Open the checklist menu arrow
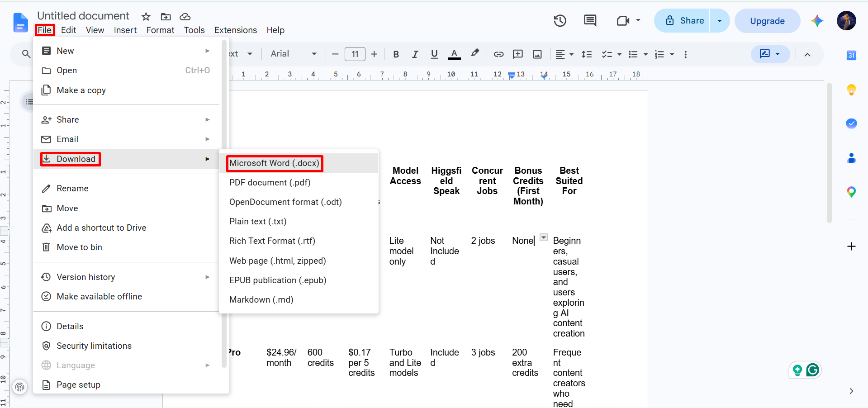The height and width of the screenshot is (408, 868). coord(619,54)
